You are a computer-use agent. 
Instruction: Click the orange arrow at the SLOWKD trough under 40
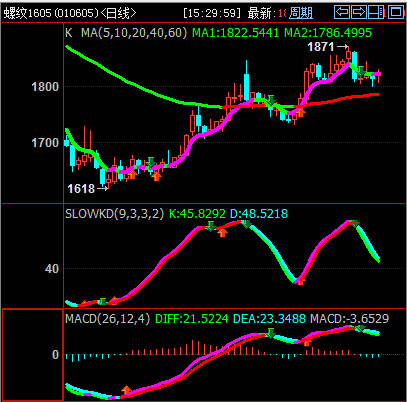tap(301, 282)
